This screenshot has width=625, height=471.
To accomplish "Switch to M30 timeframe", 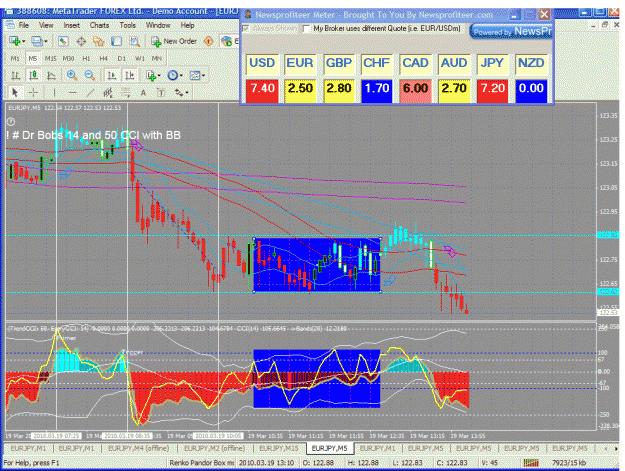I will pos(68,59).
